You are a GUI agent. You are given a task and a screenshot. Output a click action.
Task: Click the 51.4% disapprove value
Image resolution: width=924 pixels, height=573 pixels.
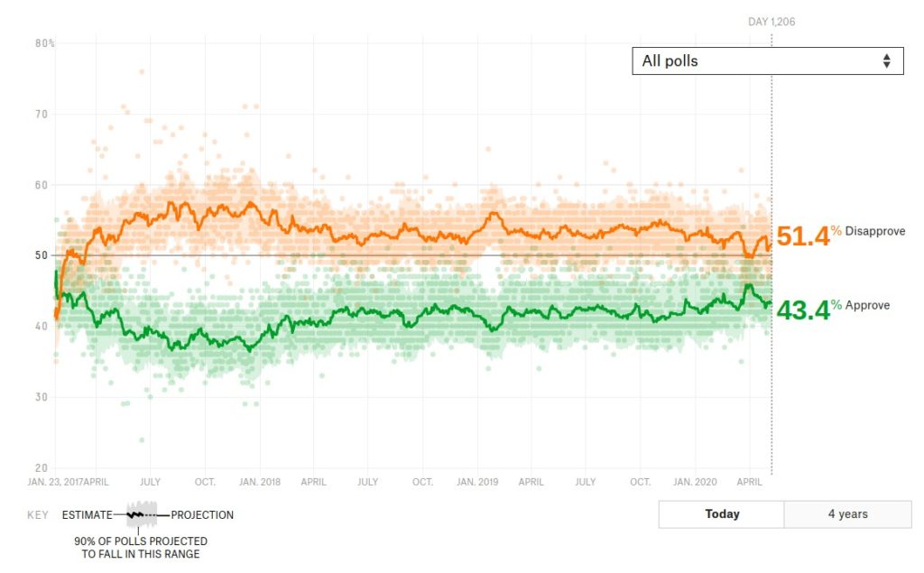point(802,236)
